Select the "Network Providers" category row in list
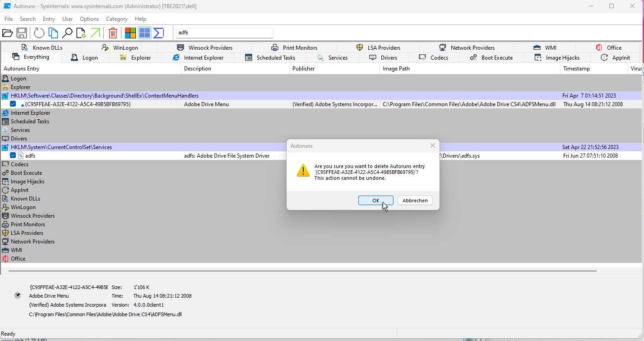This screenshot has width=644, height=341. 321,242
